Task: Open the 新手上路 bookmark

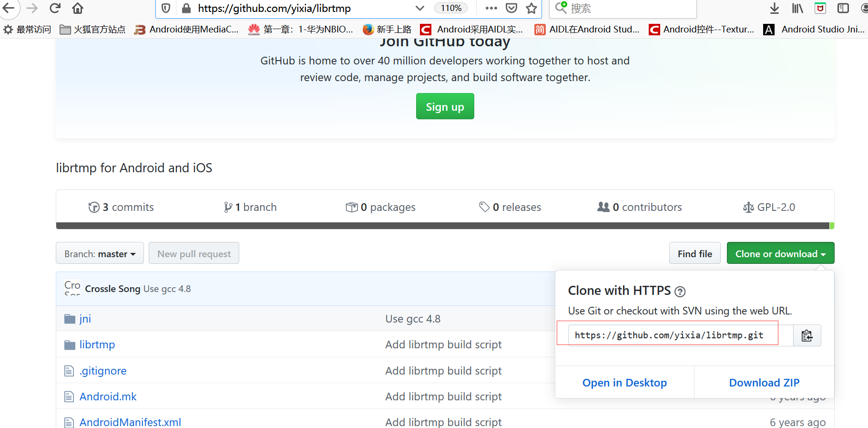Action: [x=387, y=30]
